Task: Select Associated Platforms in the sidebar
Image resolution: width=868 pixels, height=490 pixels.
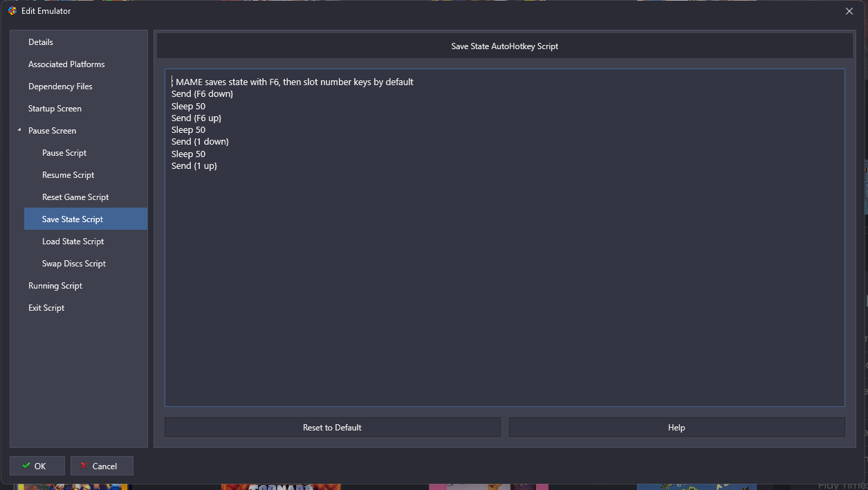Action: point(66,64)
